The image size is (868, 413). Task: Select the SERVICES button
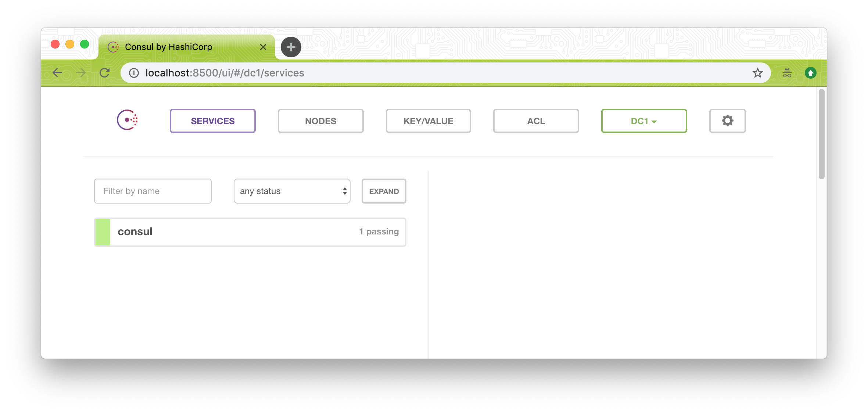click(212, 121)
